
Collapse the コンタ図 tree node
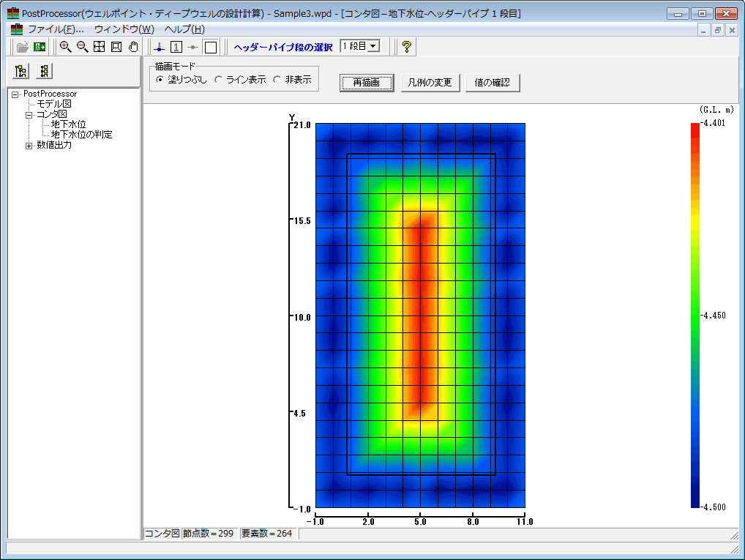(x=29, y=114)
